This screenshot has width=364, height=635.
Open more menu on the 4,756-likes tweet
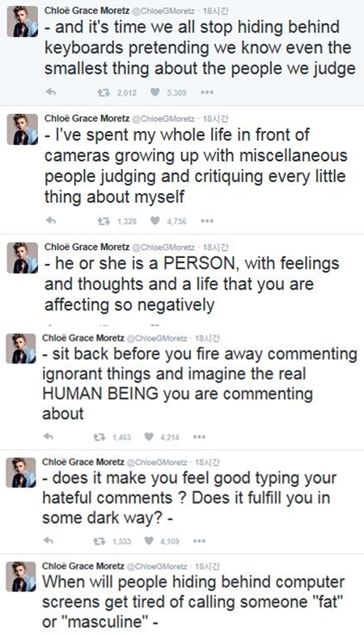pos(207,221)
